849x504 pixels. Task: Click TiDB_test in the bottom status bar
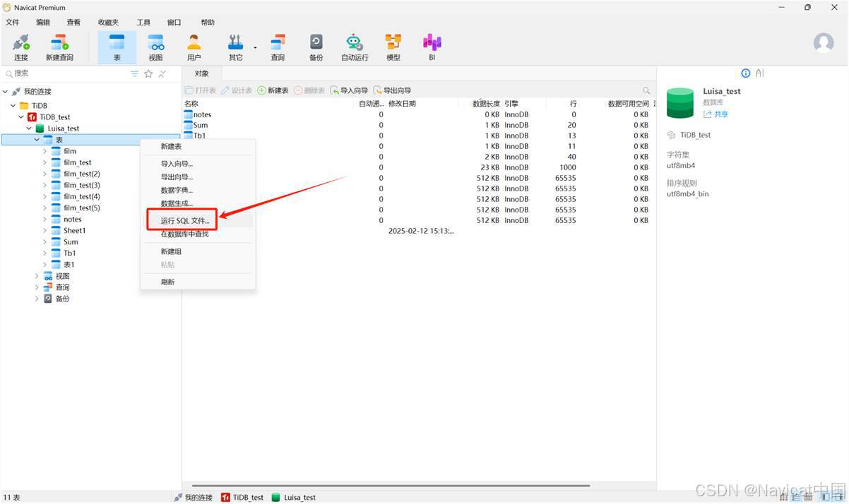pyautogui.click(x=242, y=498)
